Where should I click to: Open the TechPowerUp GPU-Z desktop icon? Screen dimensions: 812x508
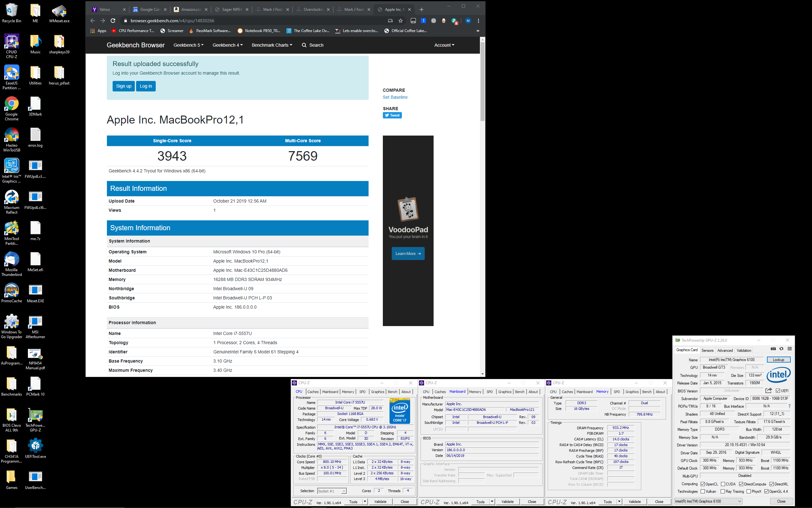click(35, 420)
